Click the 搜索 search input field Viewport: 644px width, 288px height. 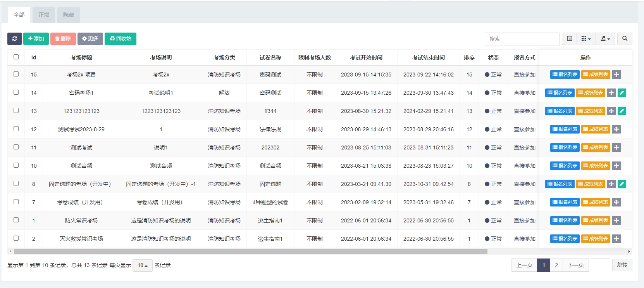click(x=522, y=39)
